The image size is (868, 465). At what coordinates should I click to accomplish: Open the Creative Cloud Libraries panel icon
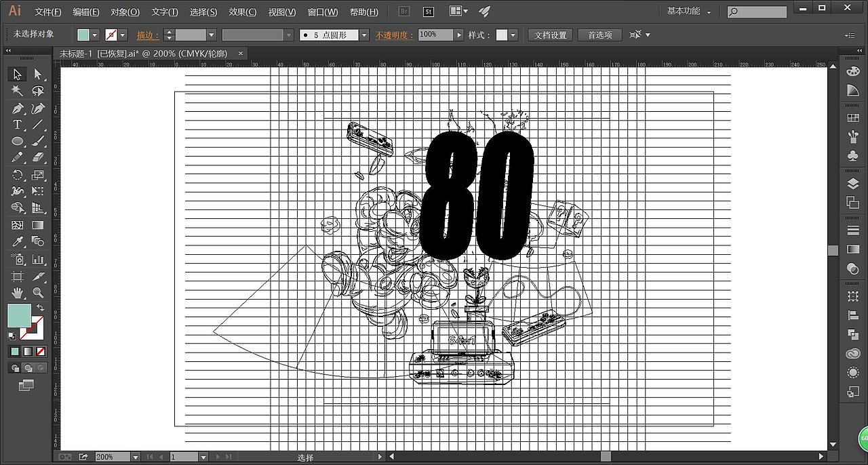point(853,354)
